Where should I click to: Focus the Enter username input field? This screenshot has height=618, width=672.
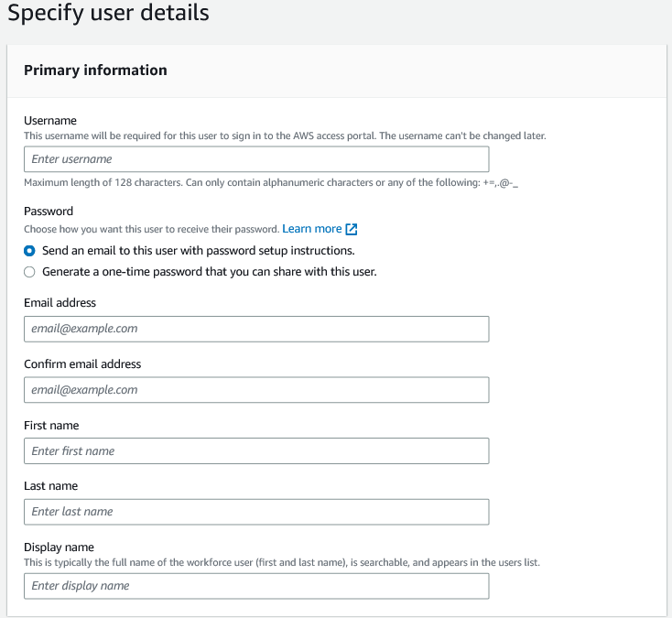pos(256,159)
